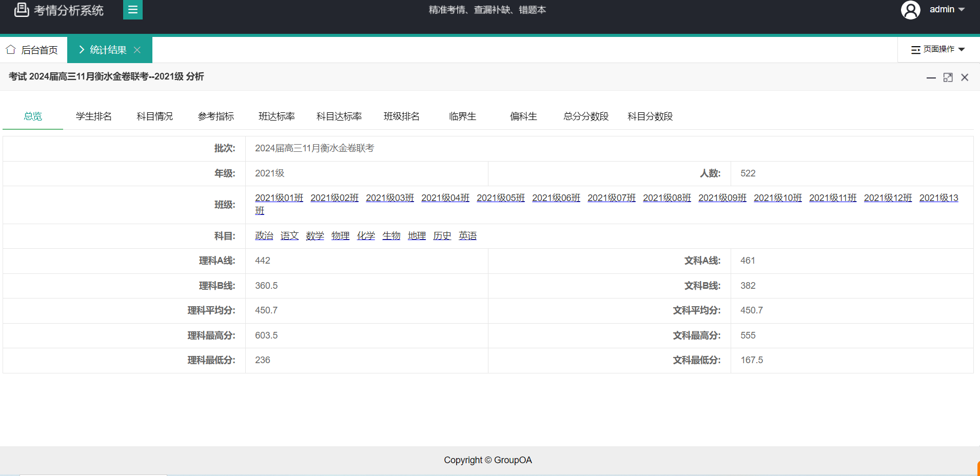Toggle the sidebar hamburger menu icon
The image size is (980, 476).
133,9
